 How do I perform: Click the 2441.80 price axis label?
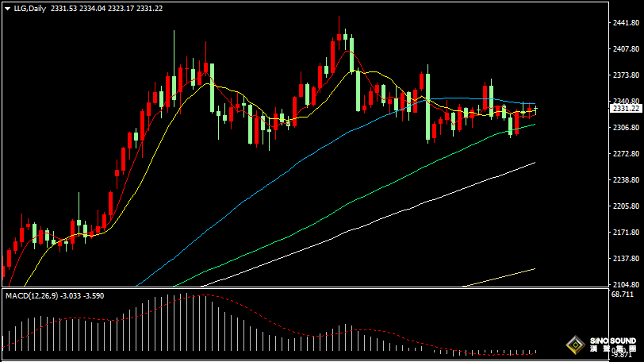(x=626, y=23)
